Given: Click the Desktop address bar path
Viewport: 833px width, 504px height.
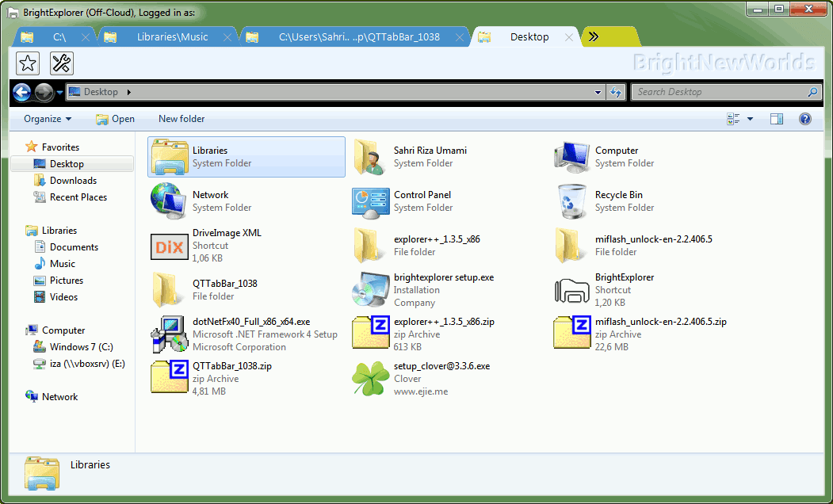Looking at the screenshot, I should pos(101,92).
